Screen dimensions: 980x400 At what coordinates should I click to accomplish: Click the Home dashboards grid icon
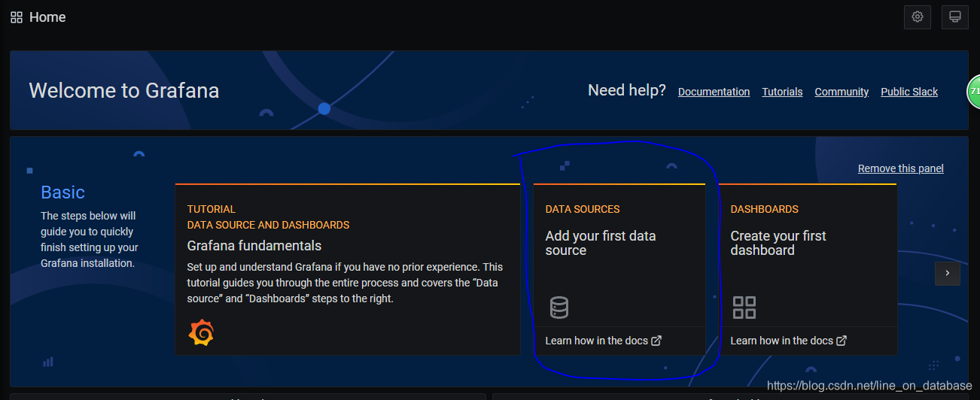pyautogui.click(x=17, y=17)
